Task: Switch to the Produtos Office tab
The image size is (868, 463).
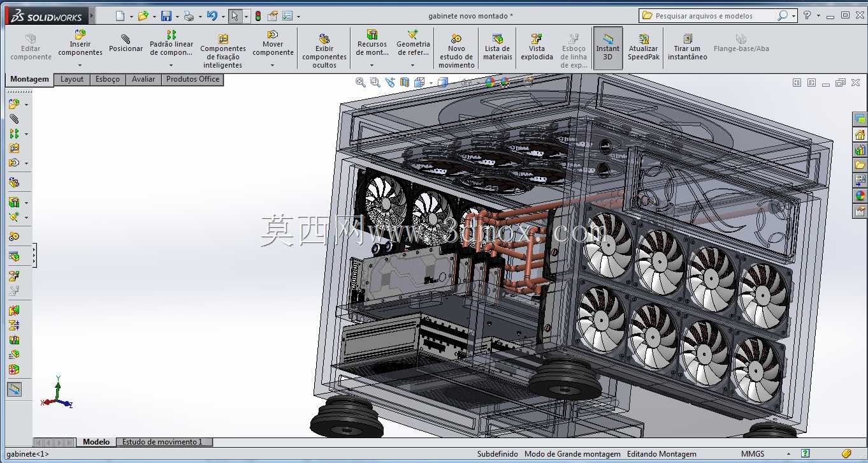Action: coord(192,79)
